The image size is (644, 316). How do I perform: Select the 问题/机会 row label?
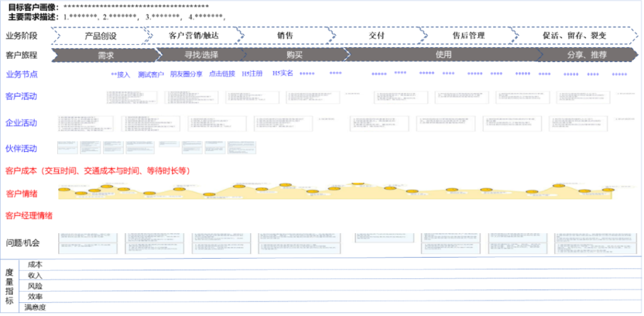tap(23, 243)
